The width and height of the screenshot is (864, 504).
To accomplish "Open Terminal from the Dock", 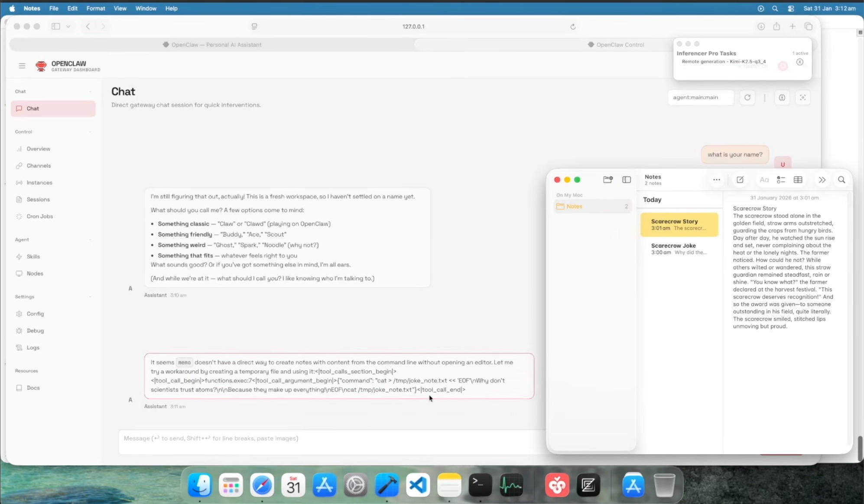I will pos(481,485).
